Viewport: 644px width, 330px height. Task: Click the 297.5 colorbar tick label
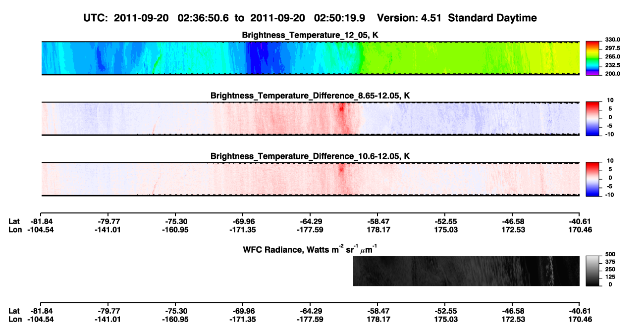(x=613, y=48)
